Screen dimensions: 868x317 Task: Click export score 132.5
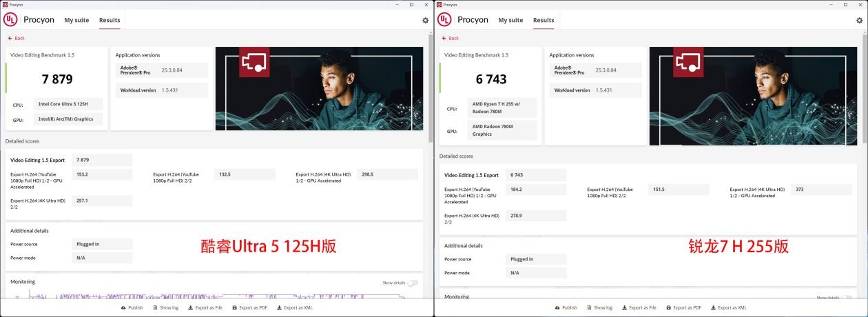[245, 174]
